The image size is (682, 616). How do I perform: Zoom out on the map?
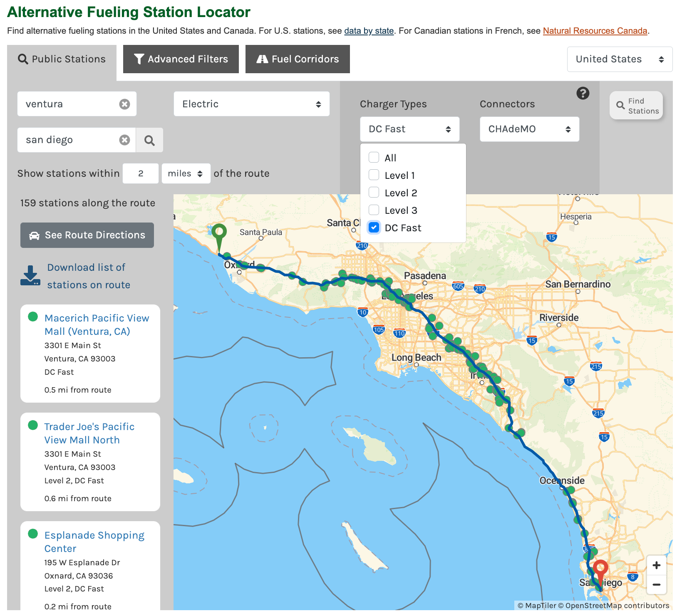tap(656, 584)
